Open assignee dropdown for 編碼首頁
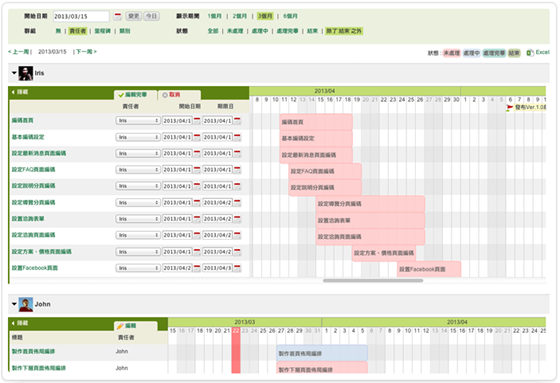This screenshot has width=560, height=383. pyautogui.click(x=138, y=121)
